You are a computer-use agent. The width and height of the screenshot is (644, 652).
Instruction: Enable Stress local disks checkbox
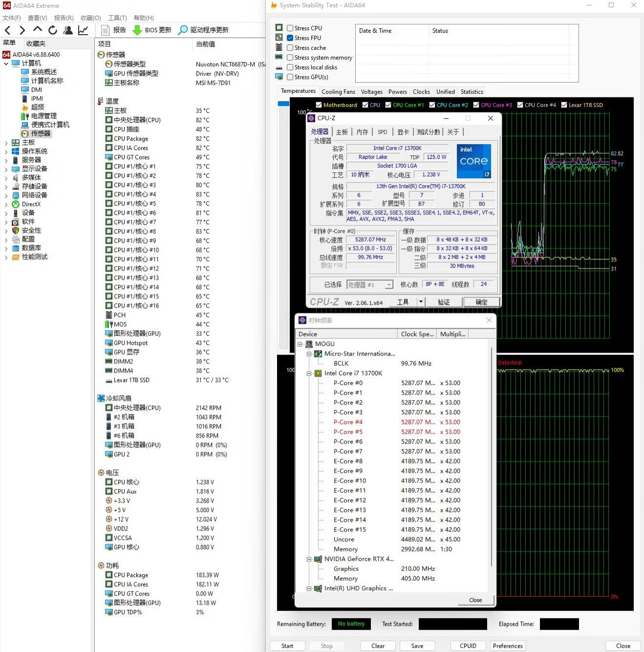[290, 67]
